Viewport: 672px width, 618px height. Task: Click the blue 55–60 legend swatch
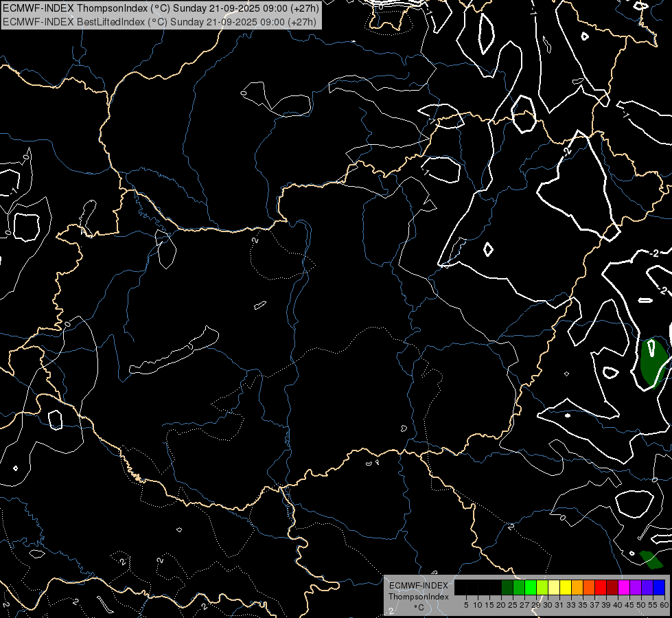659,587
